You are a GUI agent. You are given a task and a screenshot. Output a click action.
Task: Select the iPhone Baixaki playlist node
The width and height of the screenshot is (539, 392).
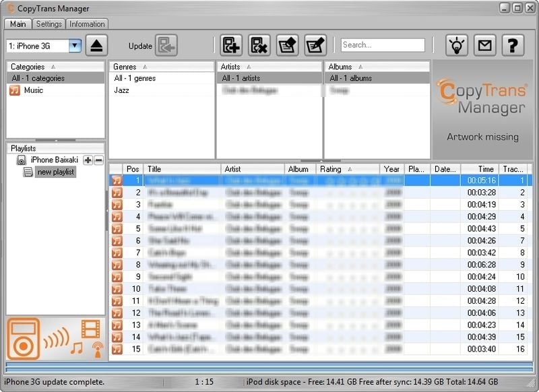click(x=55, y=160)
